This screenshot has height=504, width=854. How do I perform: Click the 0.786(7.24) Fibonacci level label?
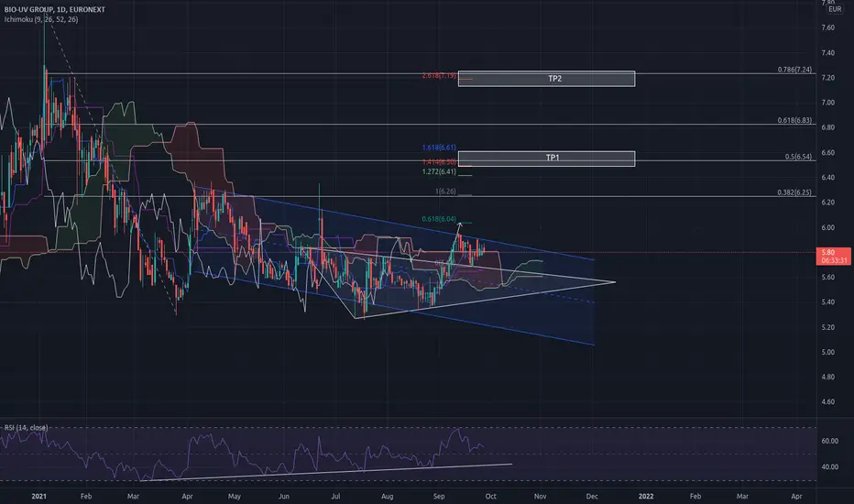pos(794,70)
